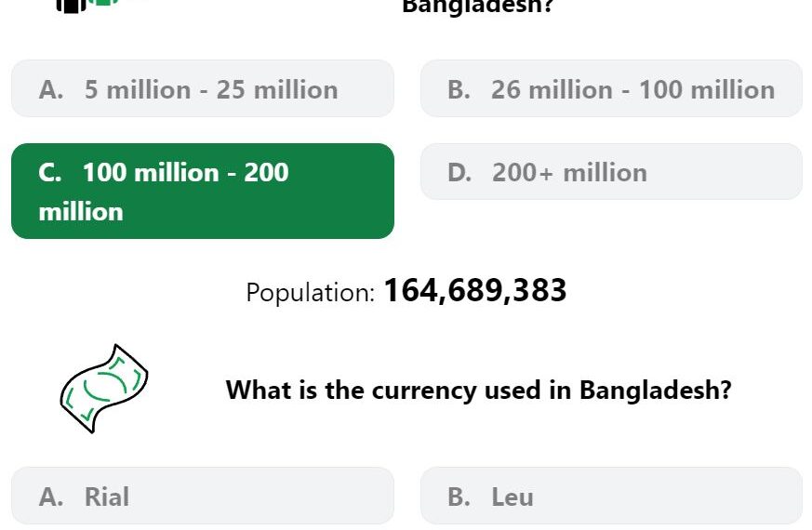The height and width of the screenshot is (530, 812).
Task: Click the green banknote currency icon
Action: tap(104, 389)
